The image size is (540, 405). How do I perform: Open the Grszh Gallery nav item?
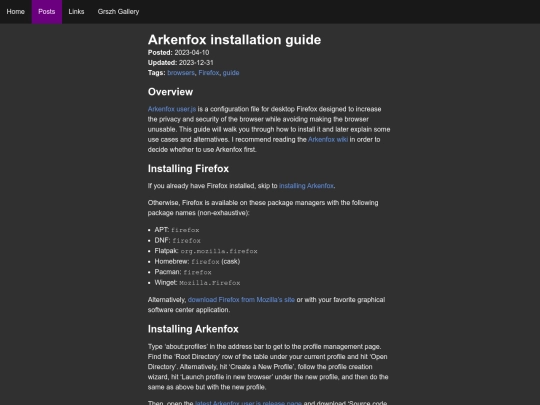pyautogui.click(x=118, y=12)
